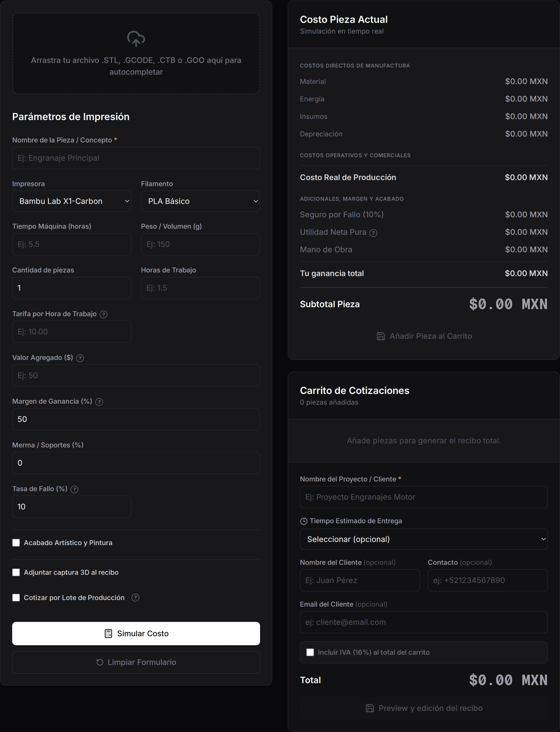Open help icon beside Tasa de Fallo (%)

point(75,489)
